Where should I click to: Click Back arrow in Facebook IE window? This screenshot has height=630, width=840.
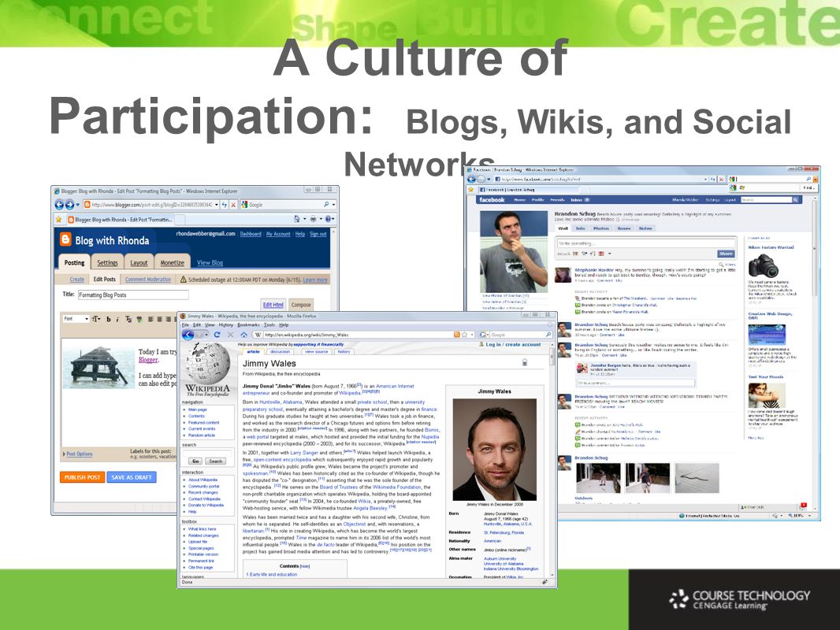[471, 180]
